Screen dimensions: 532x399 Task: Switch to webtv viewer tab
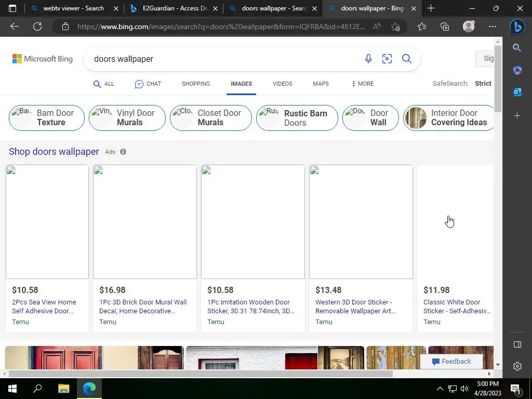73,8
